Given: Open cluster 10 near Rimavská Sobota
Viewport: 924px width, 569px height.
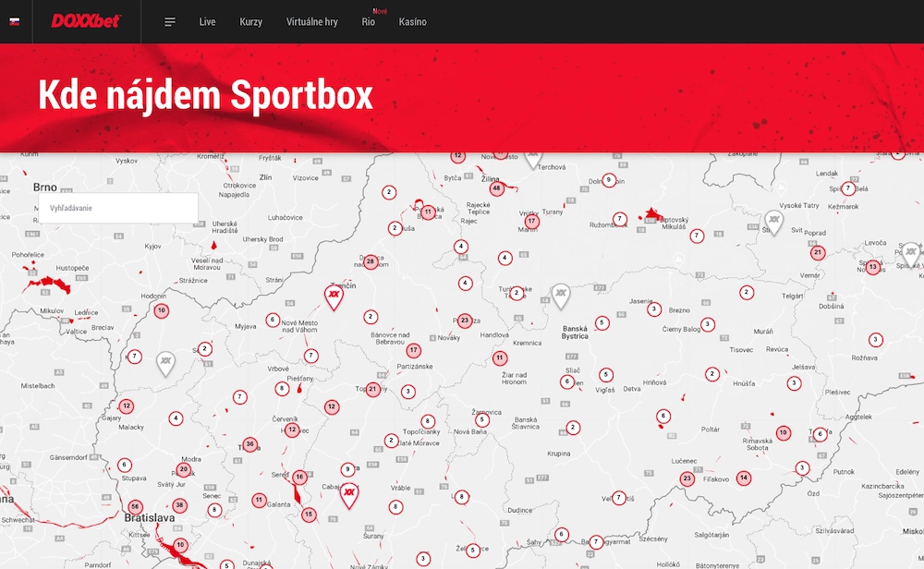Looking at the screenshot, I should coord(784,432).
